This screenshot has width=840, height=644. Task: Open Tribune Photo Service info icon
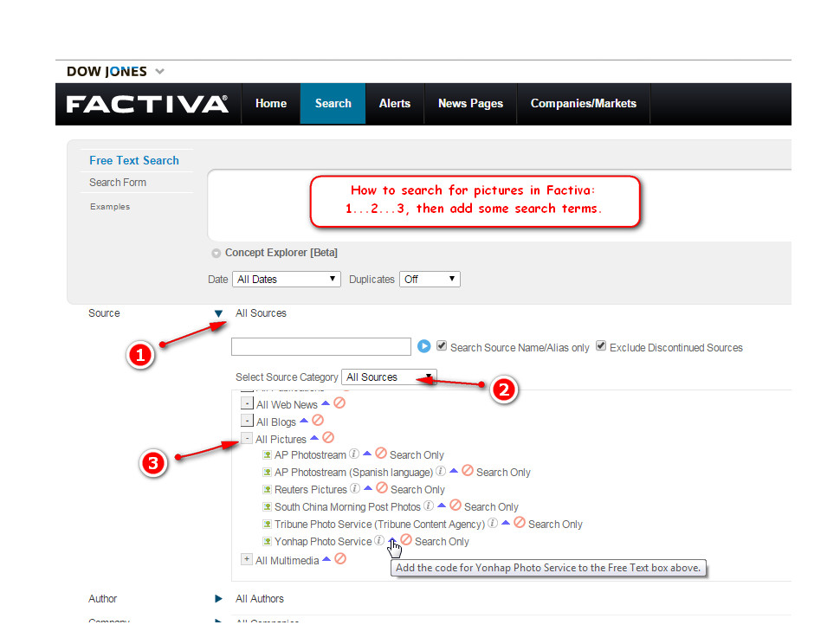pyautogui.click(x=493, y=523)
